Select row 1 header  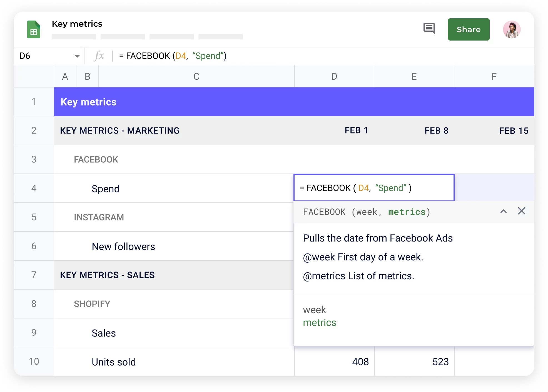point(34,102)
